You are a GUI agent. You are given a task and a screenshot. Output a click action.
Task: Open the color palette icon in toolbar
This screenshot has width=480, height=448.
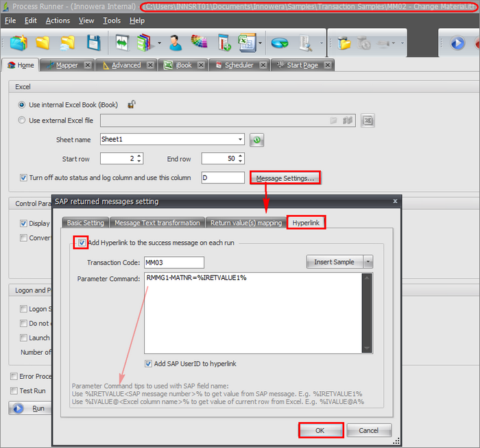tap(199, 43)
